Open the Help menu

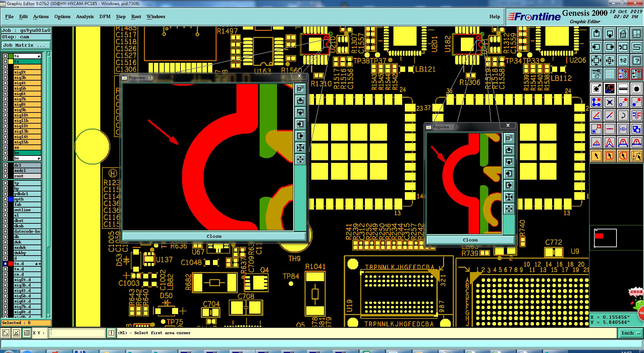[494, 16]
